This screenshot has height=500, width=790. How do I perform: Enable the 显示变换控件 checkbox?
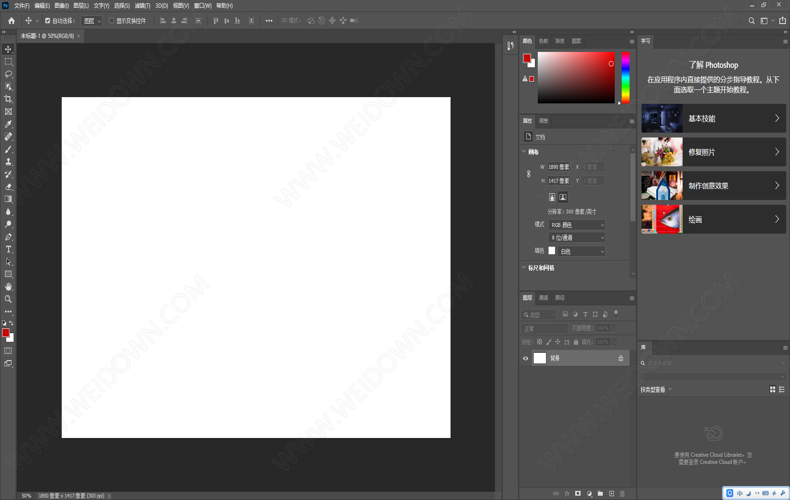pos(112,20)
